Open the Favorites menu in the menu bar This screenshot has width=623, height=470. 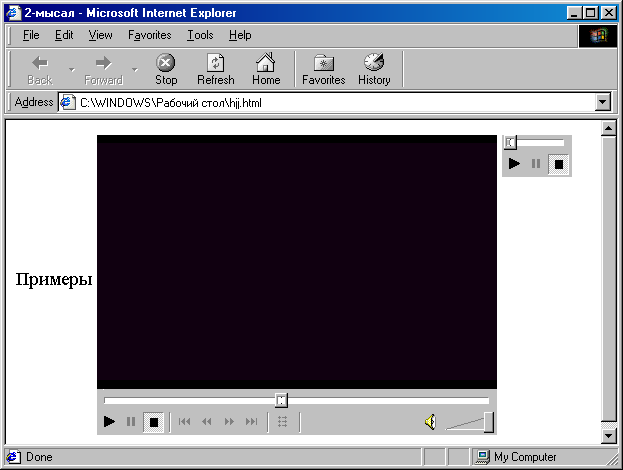(149, 35)
